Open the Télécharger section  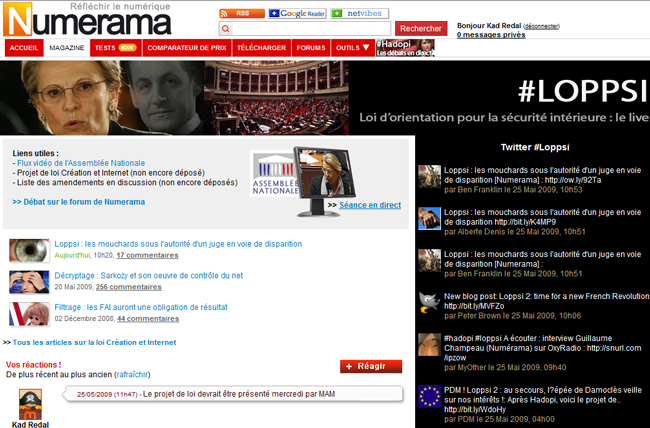pyautogui.click(x=262, y=47)
